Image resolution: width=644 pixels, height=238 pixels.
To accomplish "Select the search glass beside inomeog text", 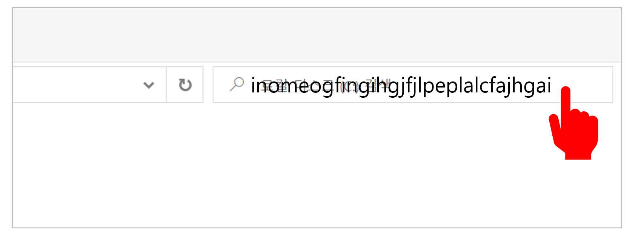I will [237, 84].
